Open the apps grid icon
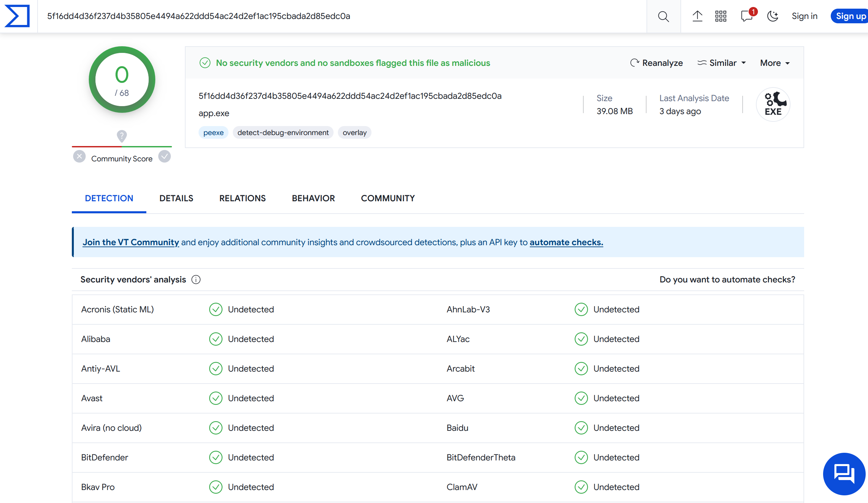 [721, 16]
